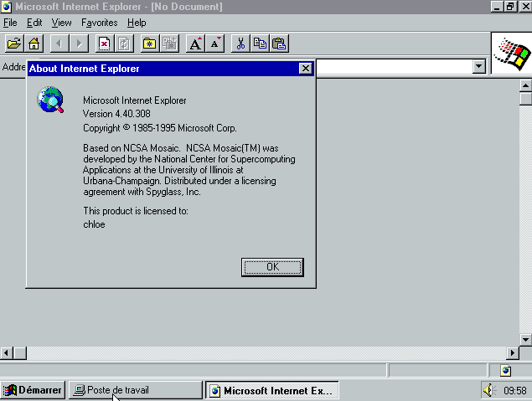Click the Forward arrow toolbar button
Viewport: 532px width, 401px height.
pos(79,44)
